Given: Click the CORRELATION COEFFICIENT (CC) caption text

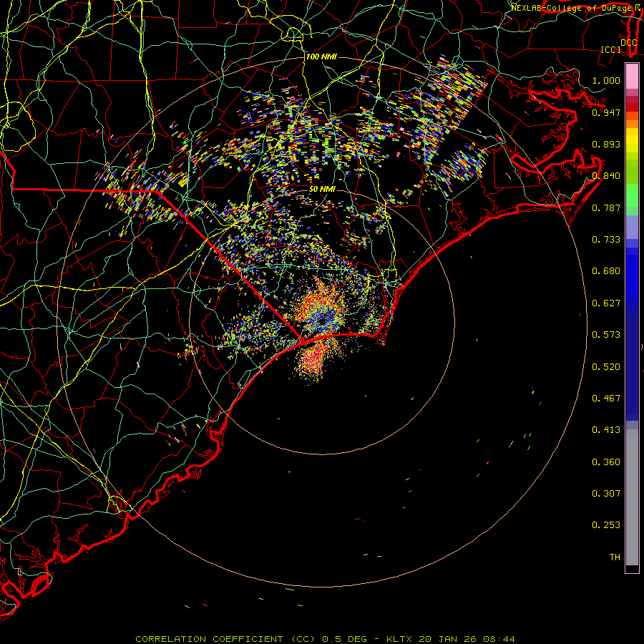Looking at the screenshot, I should (x=225, y=639).
